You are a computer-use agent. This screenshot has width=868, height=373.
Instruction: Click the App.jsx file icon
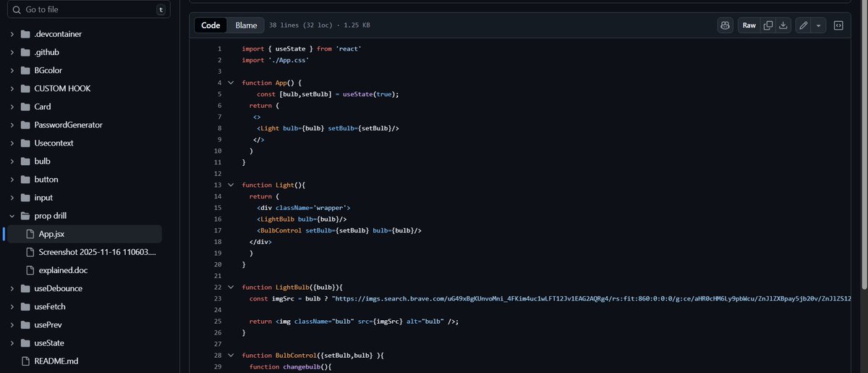point(30,234)
